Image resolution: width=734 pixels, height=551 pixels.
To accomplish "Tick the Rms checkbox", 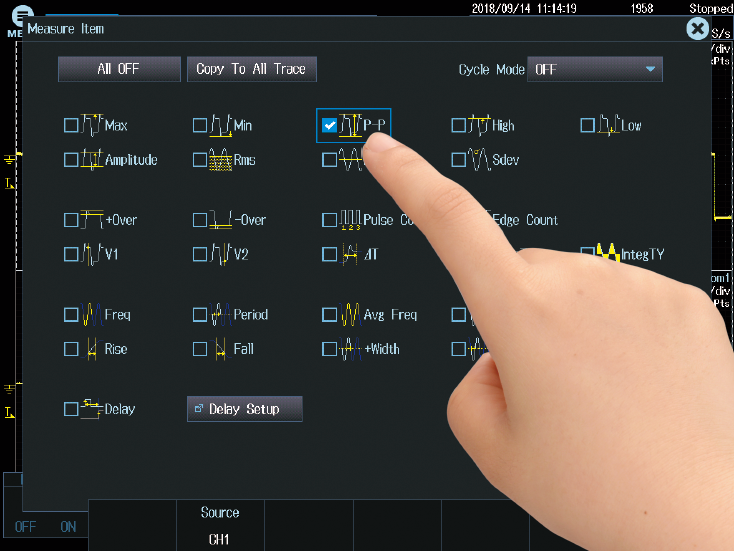I will [x=200, y=160].
